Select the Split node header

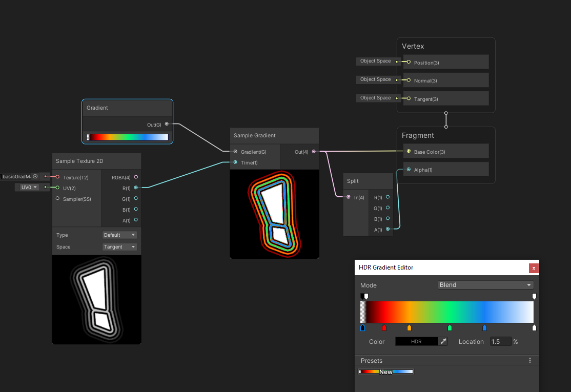pos(353,181)
